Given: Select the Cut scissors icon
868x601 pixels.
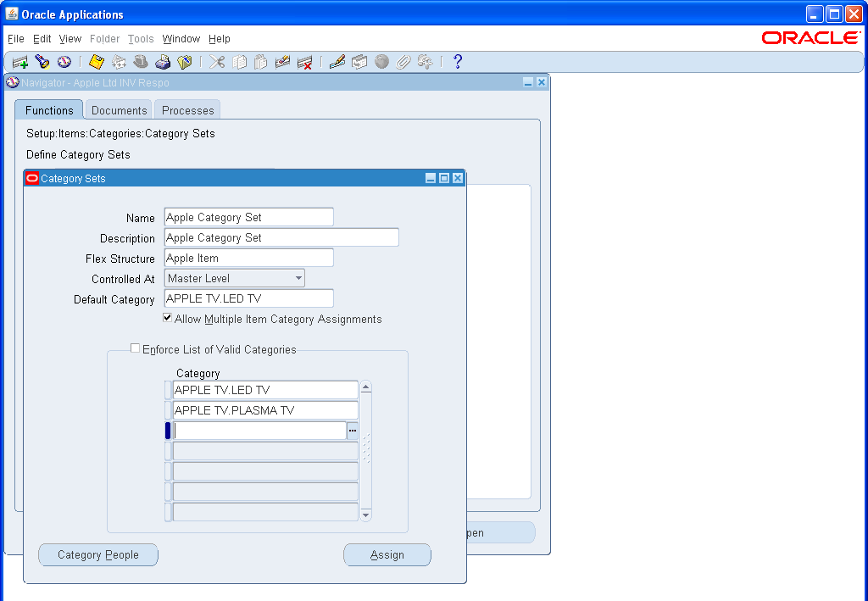Looking at the screenshot, I should tap(217, 61).
